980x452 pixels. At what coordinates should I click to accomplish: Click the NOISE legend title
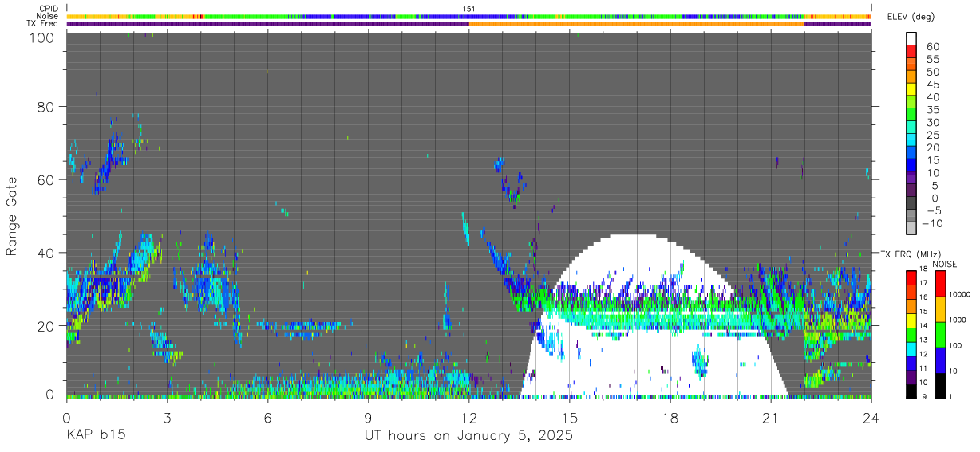point(945,264)
